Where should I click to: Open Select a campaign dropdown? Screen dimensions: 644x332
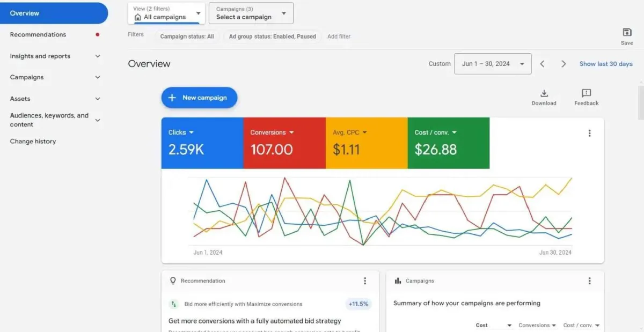(x=251, y=13)
